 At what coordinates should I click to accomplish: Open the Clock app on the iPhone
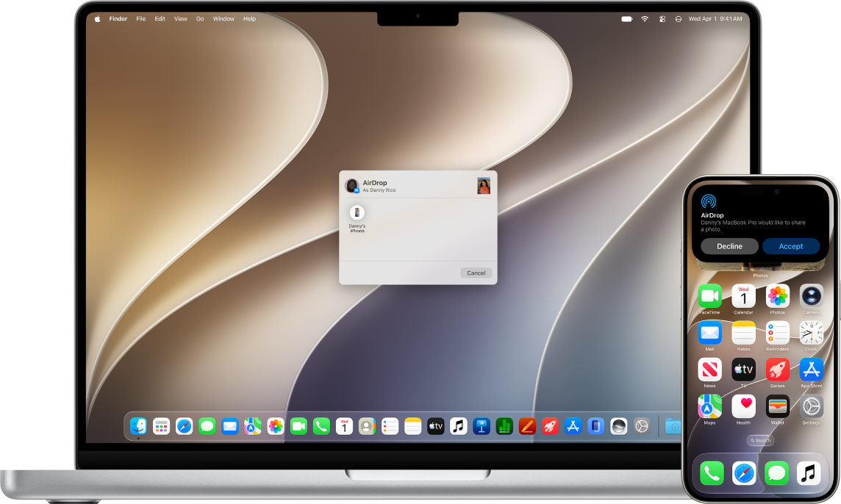click(x=812, y=333)
